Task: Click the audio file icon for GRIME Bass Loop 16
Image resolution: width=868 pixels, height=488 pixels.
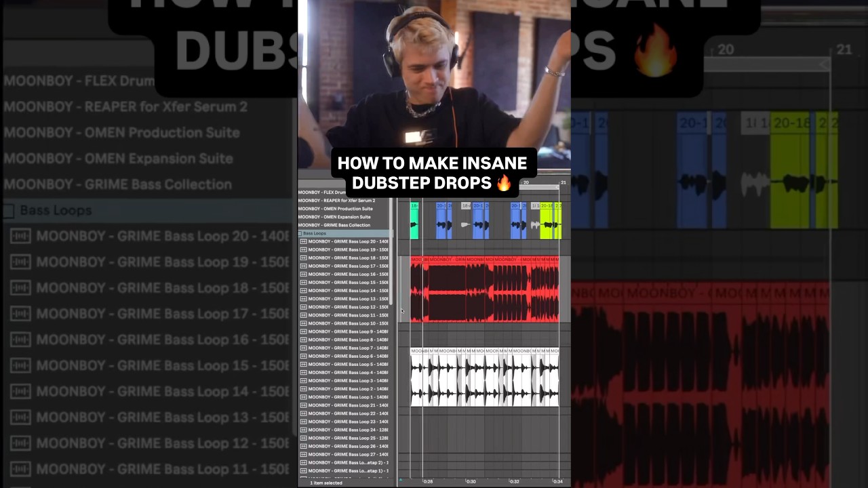Action: 303,274
